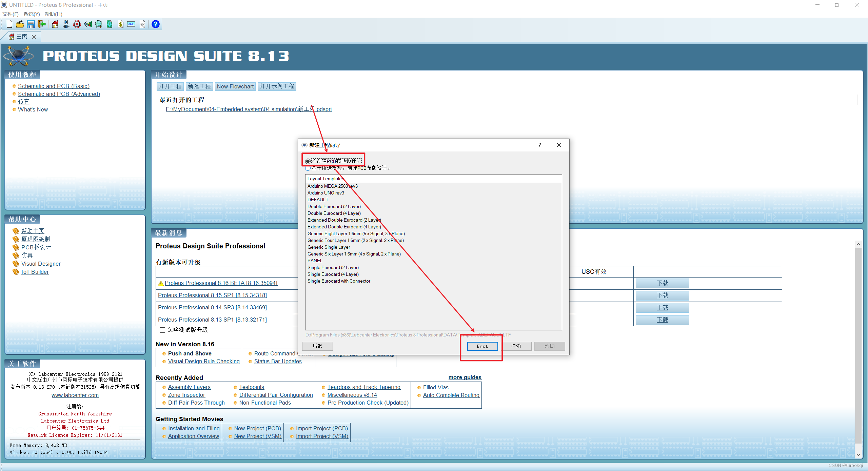
Task: Open the Visual Designer help link
Action: click(41, 264)
